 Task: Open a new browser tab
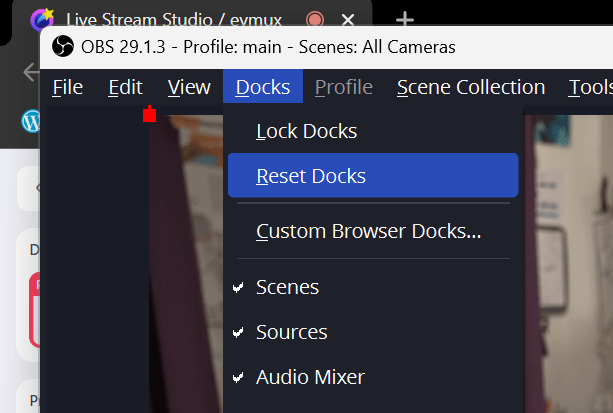tap(405, 19)
